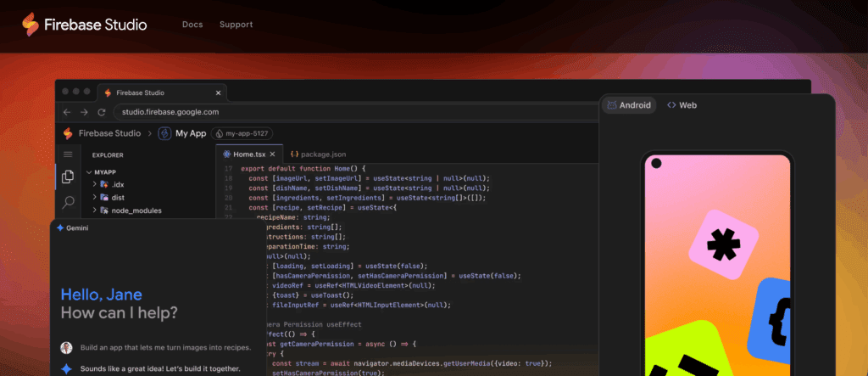Open the hamburger menu in the activity bar

point(68,154)
